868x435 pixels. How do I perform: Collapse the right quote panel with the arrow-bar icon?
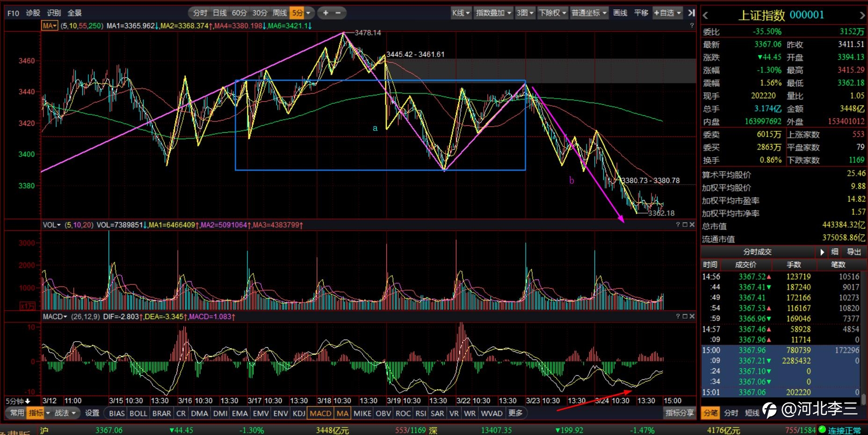pos(692,13)
